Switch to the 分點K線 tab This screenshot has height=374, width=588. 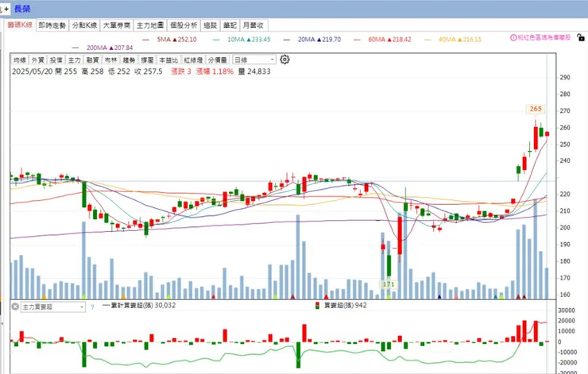click(84, 25)
